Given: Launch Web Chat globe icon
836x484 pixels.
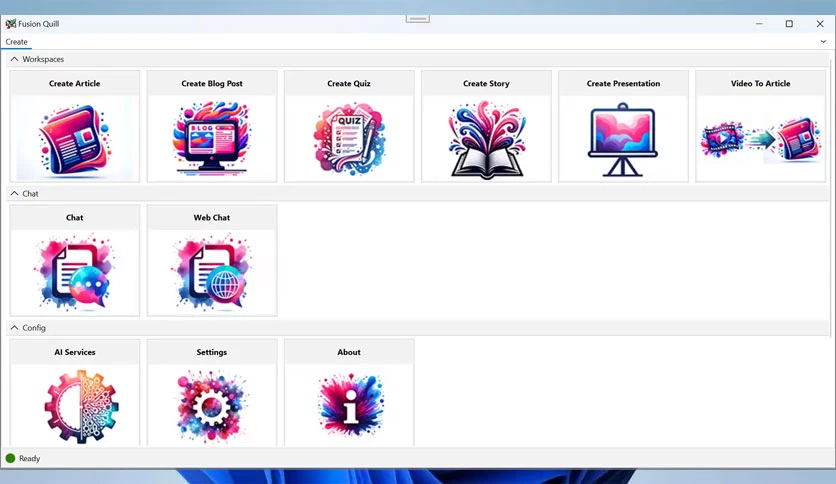Looking at the screenshot, I should coord(212,272).
